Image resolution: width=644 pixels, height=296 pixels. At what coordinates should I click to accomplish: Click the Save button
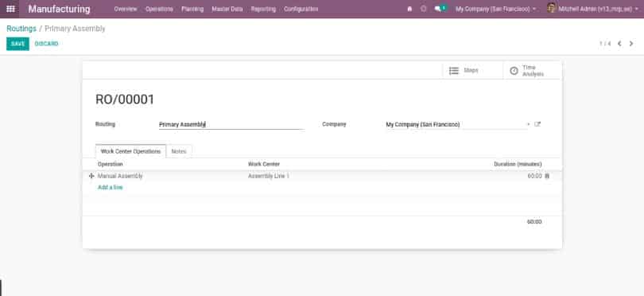point(17,44)
